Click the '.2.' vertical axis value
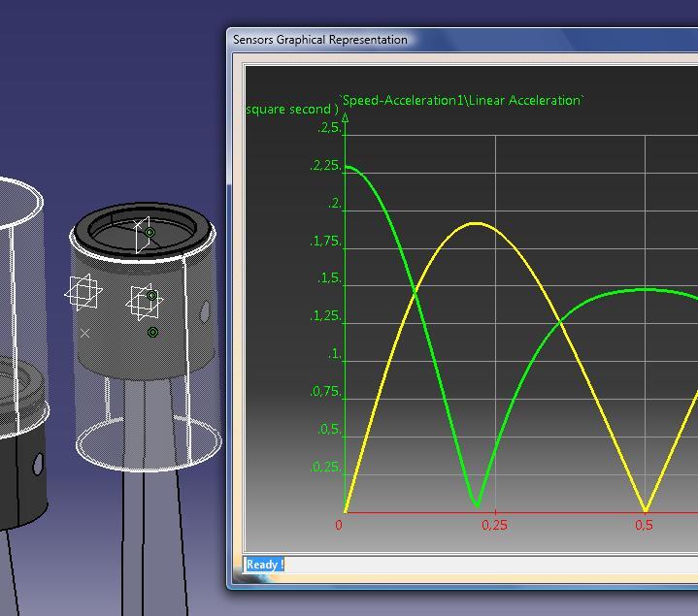The height and width of the screenshot is (616, 698). tap(335, 204)
